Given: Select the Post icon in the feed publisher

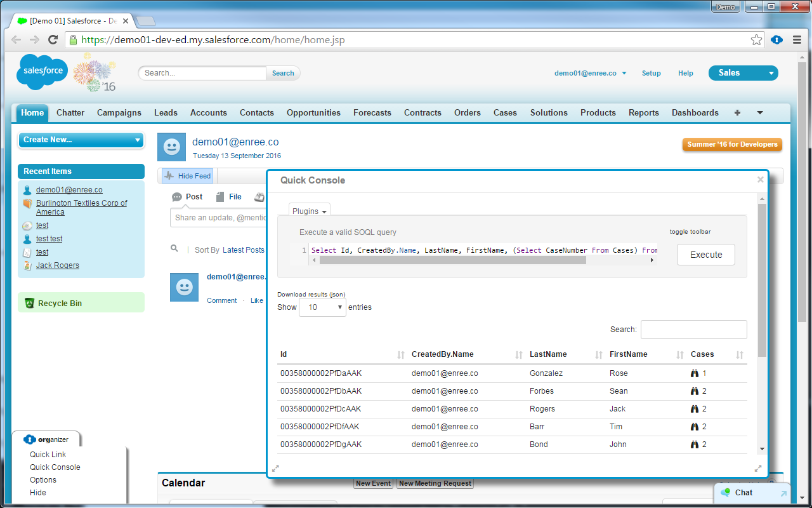Looking at the screenshot, I should coord(177,197).
